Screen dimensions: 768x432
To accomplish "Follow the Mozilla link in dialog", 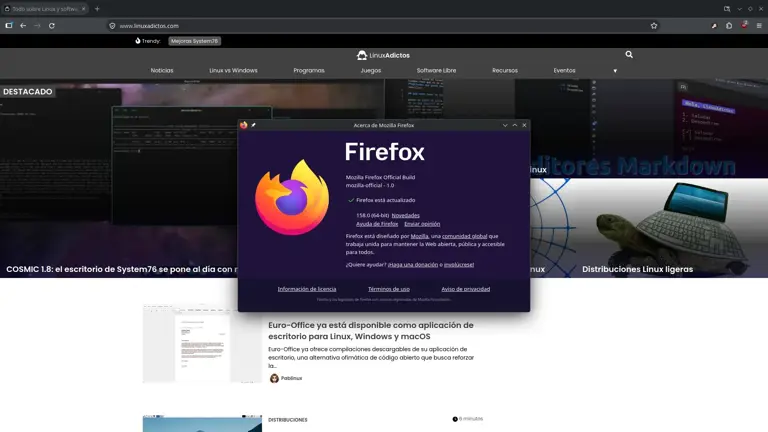I will tap(419, 236).
